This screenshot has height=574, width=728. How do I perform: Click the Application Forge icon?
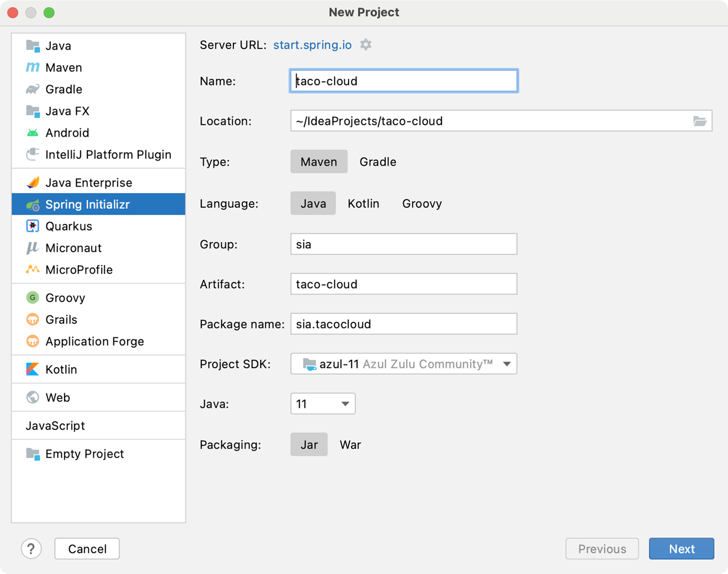[x=33, y=342]
